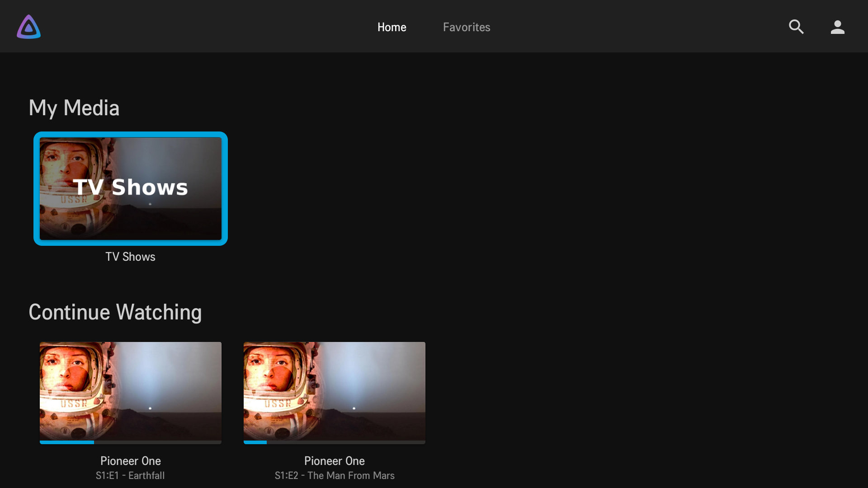Click the Jellyfin logo icon
The height and width of the screenshot is (488, 868).
28,27
